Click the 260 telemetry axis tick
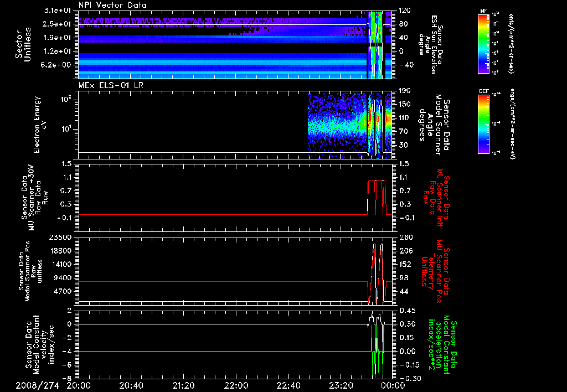 (406, 238)
